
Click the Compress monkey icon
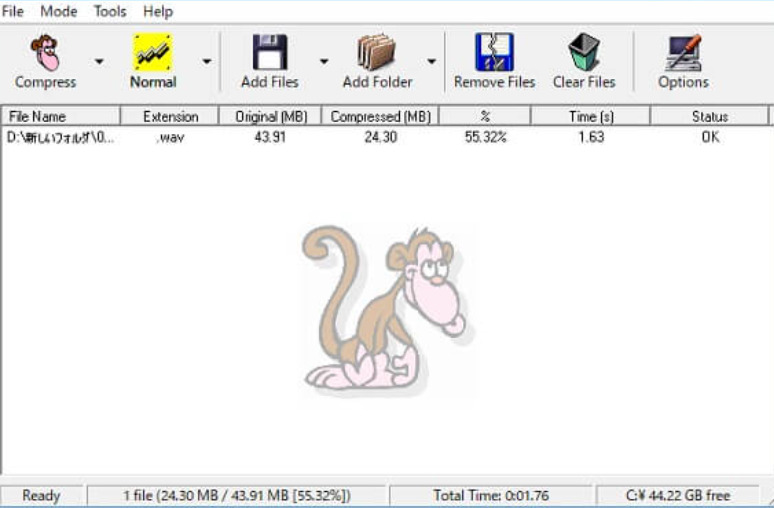point(45,52)
